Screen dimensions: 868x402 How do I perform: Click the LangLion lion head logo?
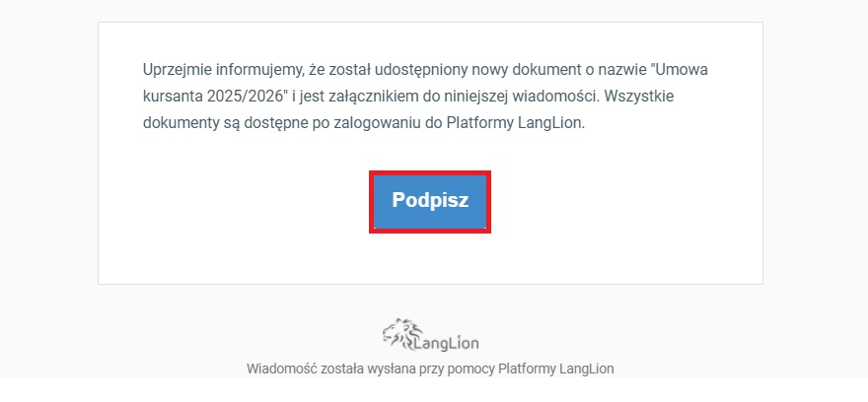(401, 332)
